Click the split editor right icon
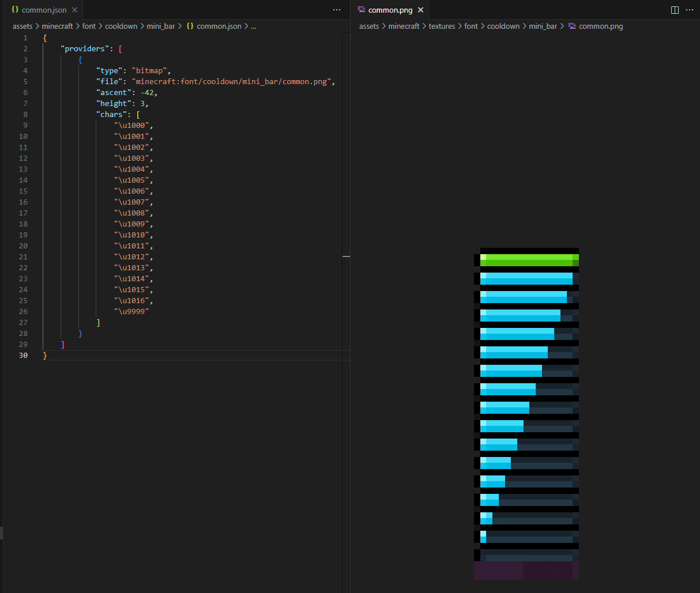Screen dimensions: 700x593 tap(675, 10)
